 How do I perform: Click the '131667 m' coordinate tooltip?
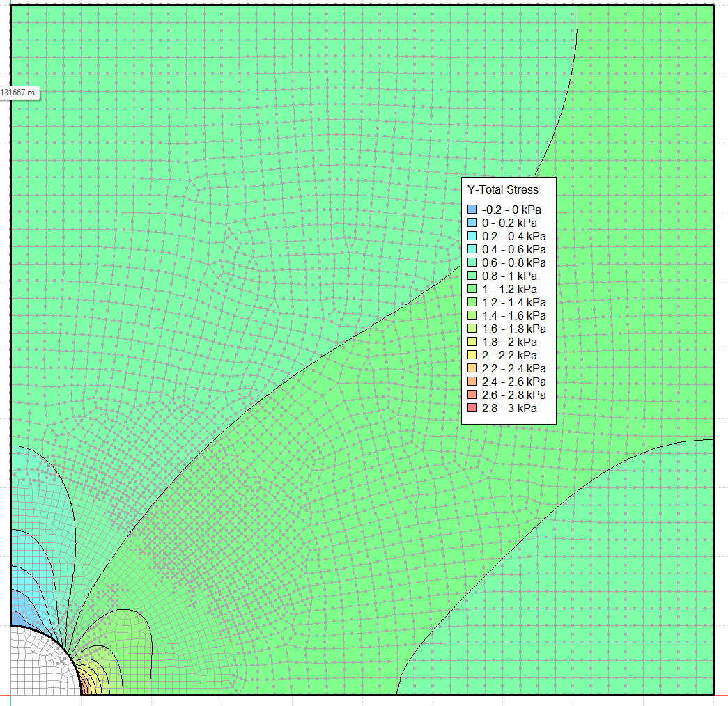[19, 93]
